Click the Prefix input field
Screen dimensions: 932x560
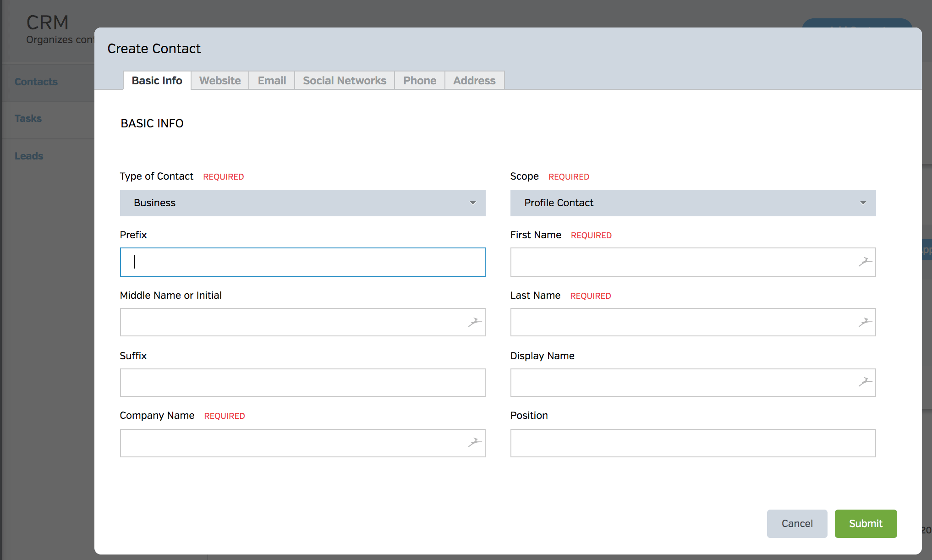point(303,261)
